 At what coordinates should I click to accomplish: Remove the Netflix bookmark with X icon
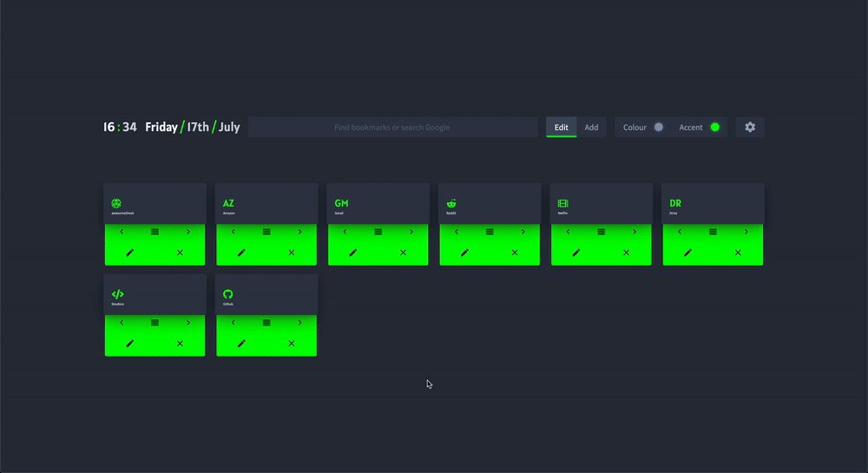coord(626,253)
